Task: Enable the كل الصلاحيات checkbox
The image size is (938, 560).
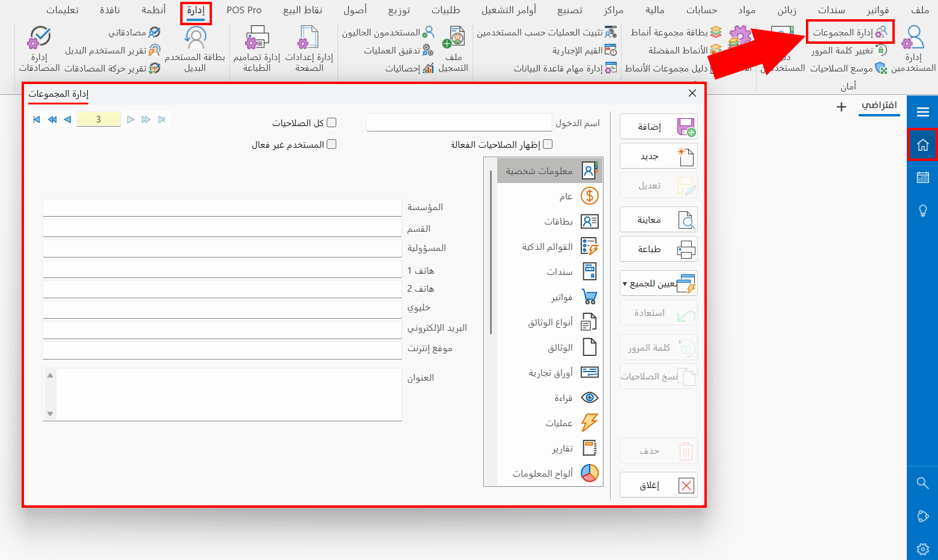Action: (331, 122)
